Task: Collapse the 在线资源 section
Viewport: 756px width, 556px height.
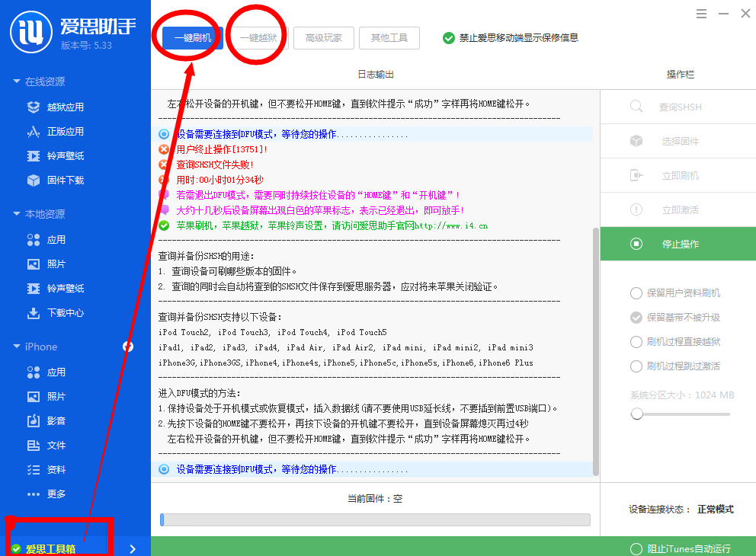Action: pos(18,81)
